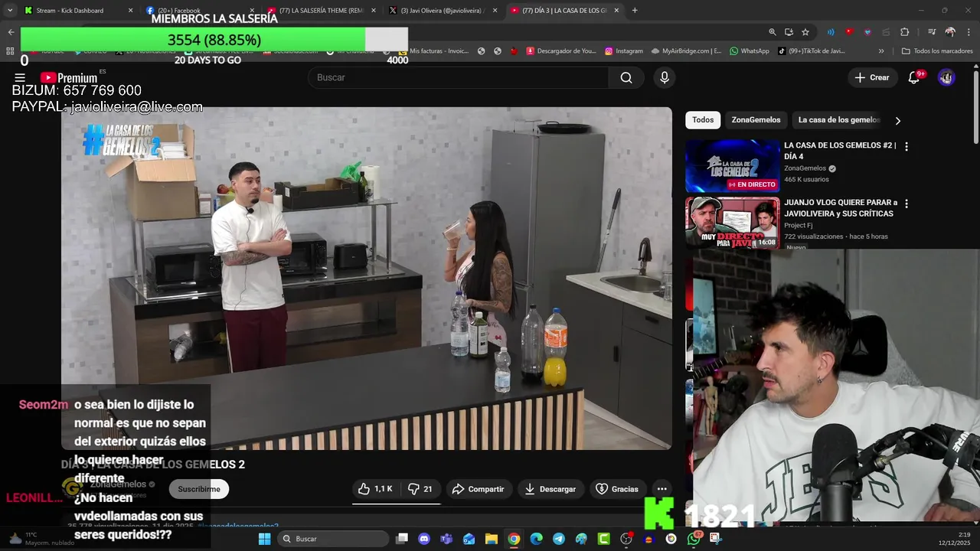Open La Casa de los Gemelos Día 4 thumbnail
Image resolution: width=980 pixels, height=551 pixels.
pos(733,165)
